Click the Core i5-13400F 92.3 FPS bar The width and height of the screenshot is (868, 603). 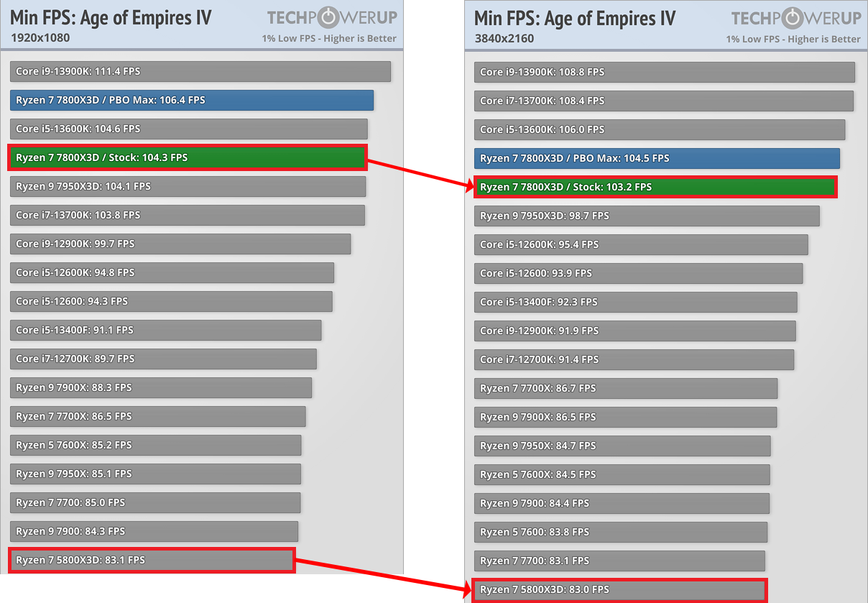click(636, 302)
